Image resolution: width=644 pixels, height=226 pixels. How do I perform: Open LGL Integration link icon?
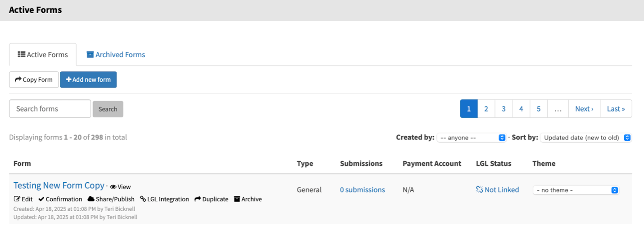143,199
